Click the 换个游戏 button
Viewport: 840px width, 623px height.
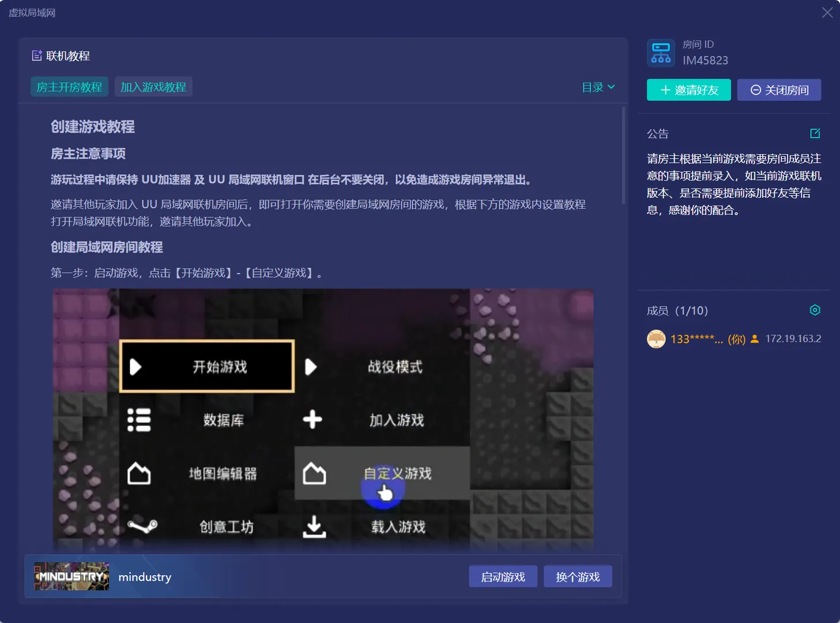tap(578, 577)
